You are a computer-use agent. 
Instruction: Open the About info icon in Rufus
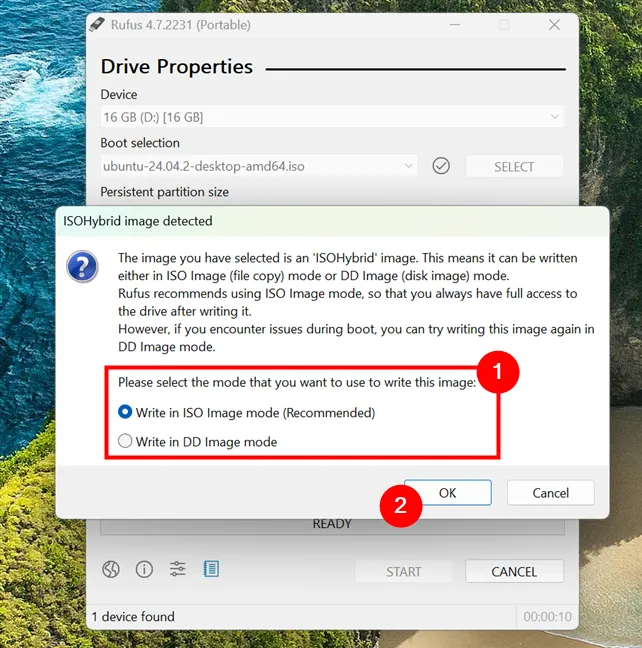pyautogui.click(x=144, y=569)
